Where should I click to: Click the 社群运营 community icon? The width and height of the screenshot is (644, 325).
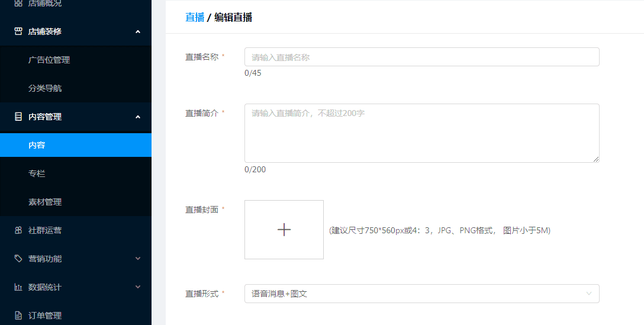click(18, 230)
